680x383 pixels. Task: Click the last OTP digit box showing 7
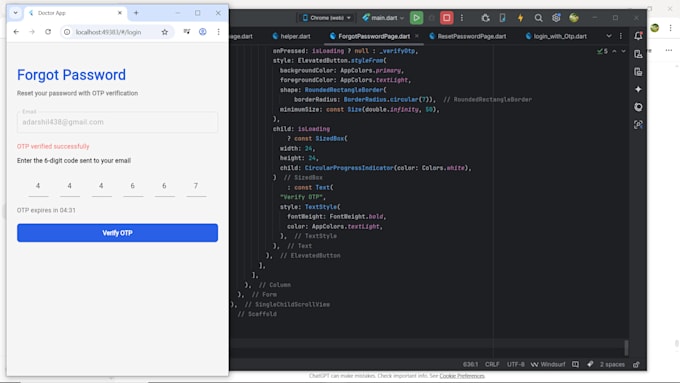196,187
